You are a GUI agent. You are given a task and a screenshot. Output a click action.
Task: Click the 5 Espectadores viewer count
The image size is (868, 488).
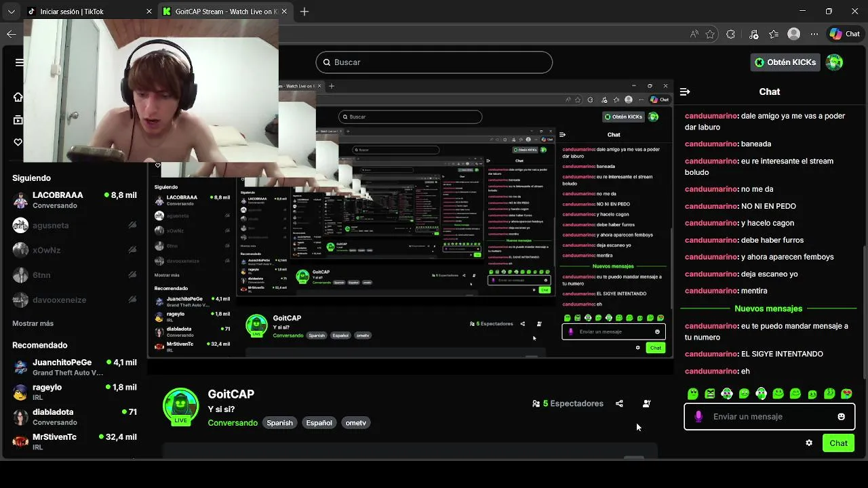click(568, 404)
